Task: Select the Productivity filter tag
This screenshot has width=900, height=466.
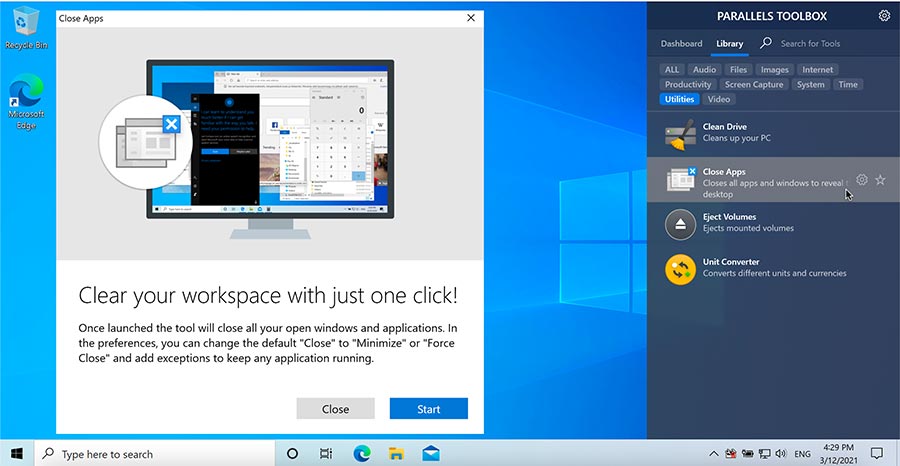Action: (x=688, y=85)
